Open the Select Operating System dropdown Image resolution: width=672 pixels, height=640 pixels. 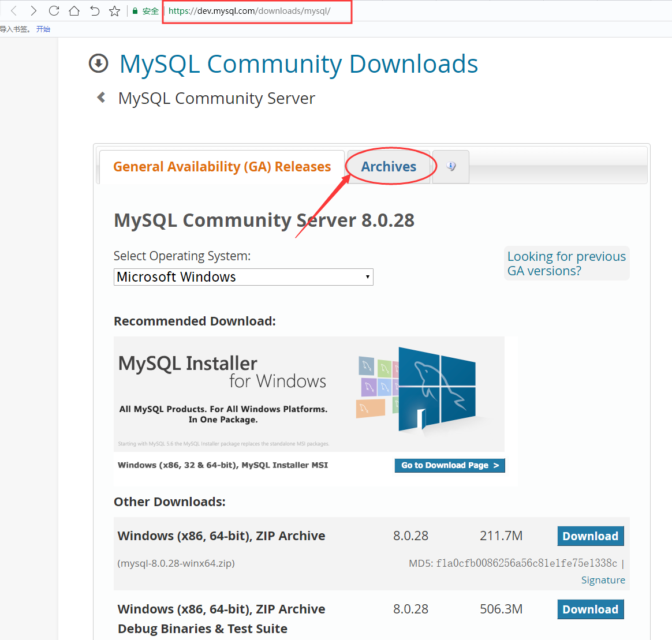pyautogui.click(x=244, y=277)
